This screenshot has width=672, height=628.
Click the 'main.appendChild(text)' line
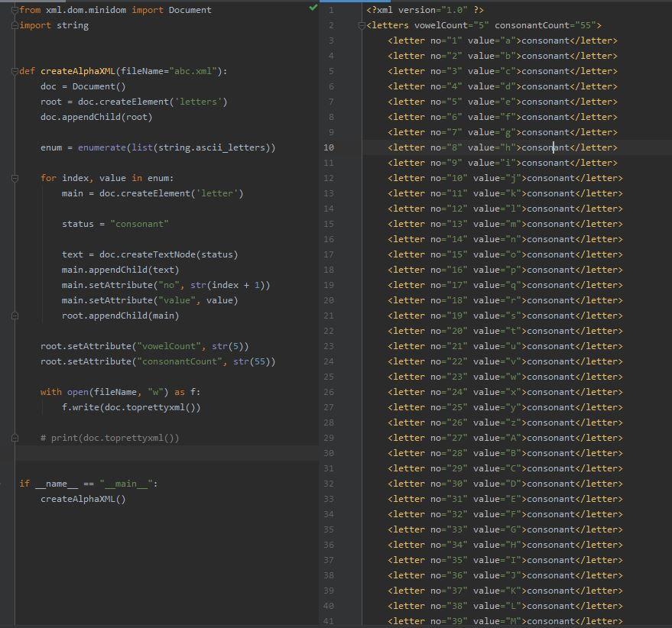tap(121, 270)
